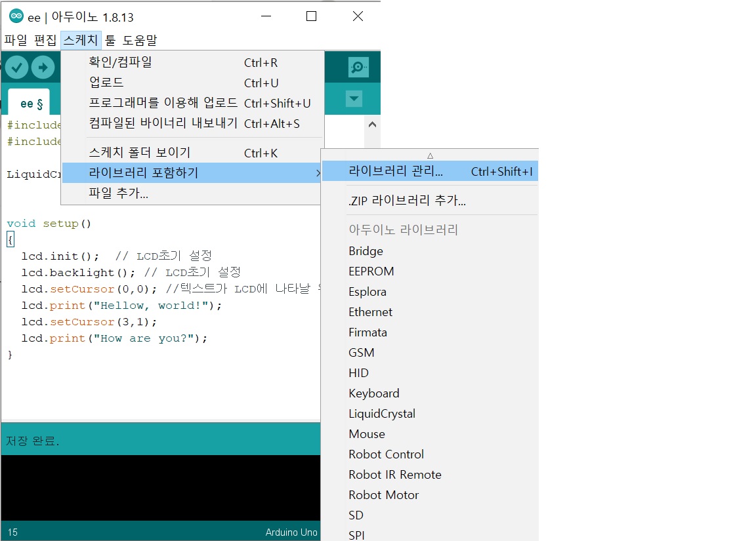Screen dimensions: 756x541
Task: Open the 도움말 menu
Action: click(x=140, y=41)
